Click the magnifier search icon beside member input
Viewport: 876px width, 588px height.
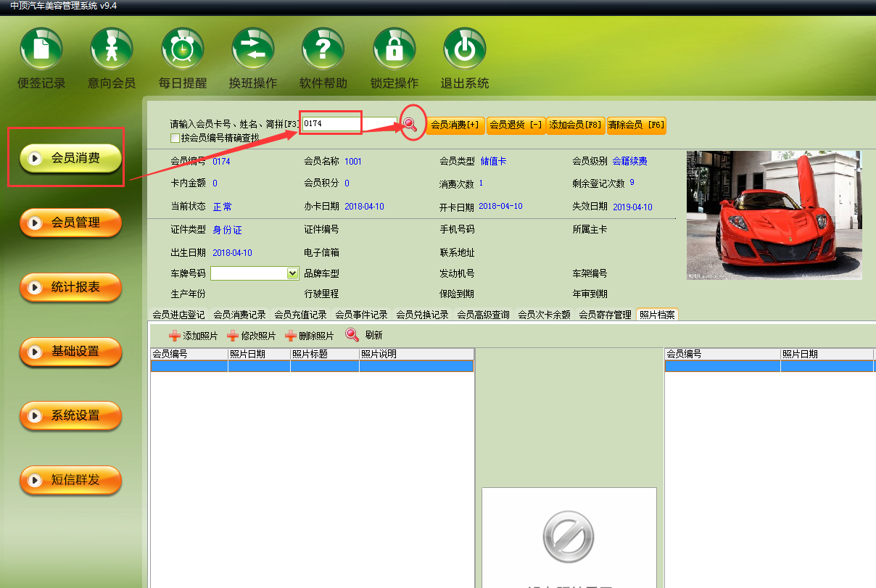410,124
